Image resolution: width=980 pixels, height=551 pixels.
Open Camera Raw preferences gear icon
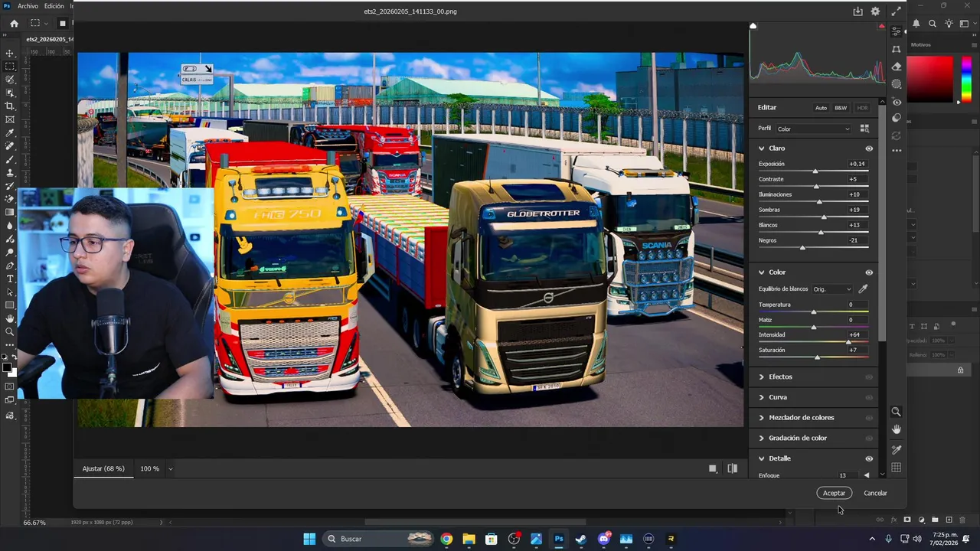pyautogui.click(x=875, y=11)
